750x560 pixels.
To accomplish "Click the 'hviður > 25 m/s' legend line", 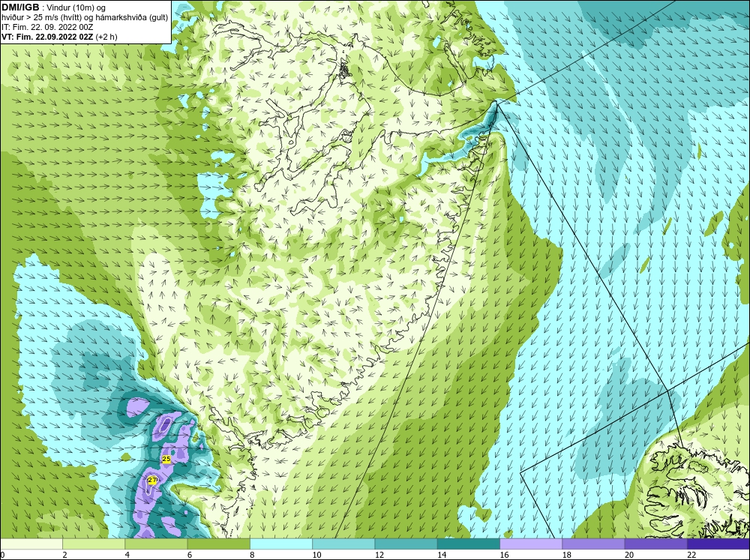I will point(85,18).
